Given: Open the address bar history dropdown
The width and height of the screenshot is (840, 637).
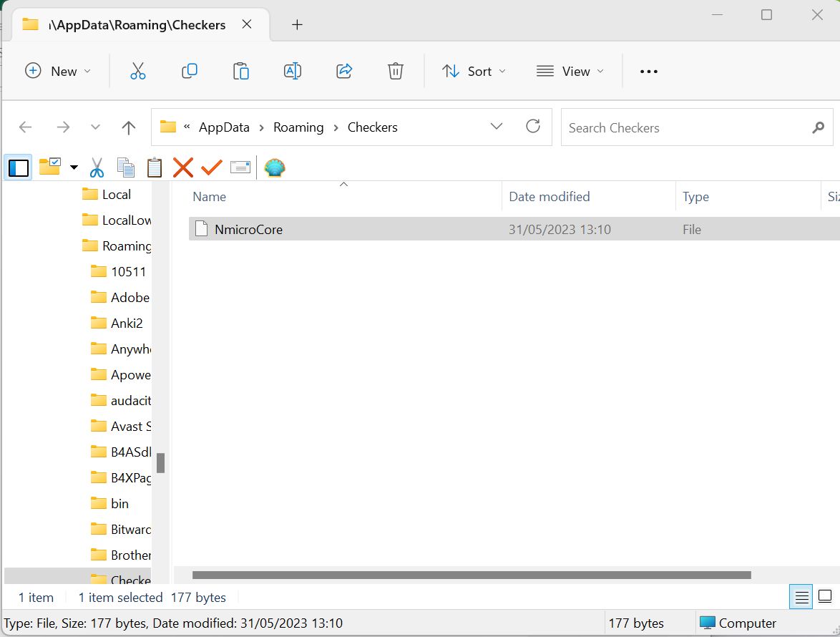Looking at the screenshot, I should pyautogui.click(x=497, y=127).
